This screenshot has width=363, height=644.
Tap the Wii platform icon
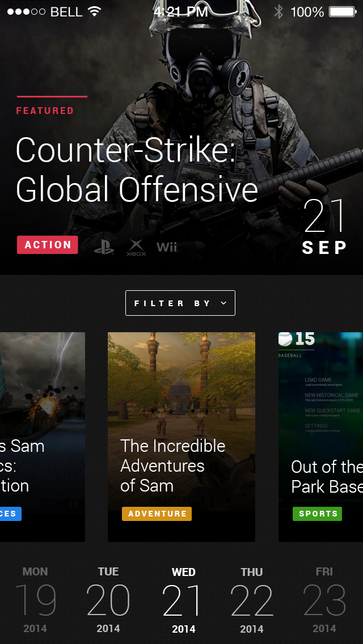(167, 247)
